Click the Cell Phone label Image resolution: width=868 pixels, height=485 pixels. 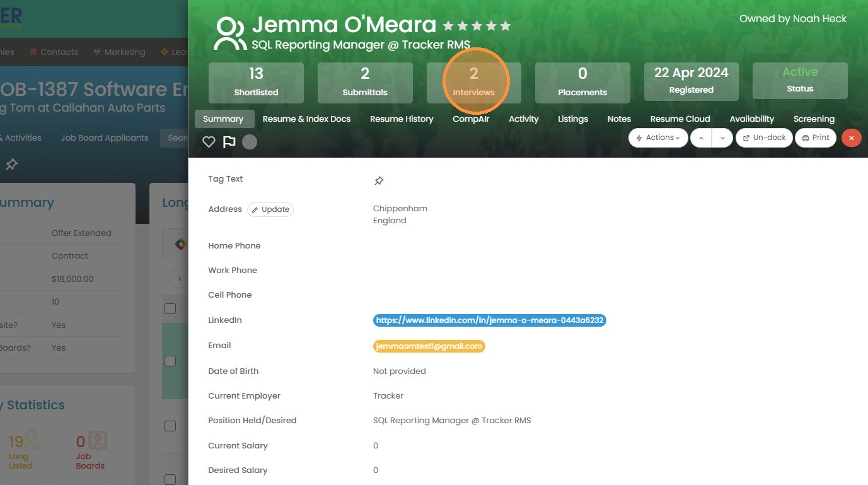click(x=230, y=295)
